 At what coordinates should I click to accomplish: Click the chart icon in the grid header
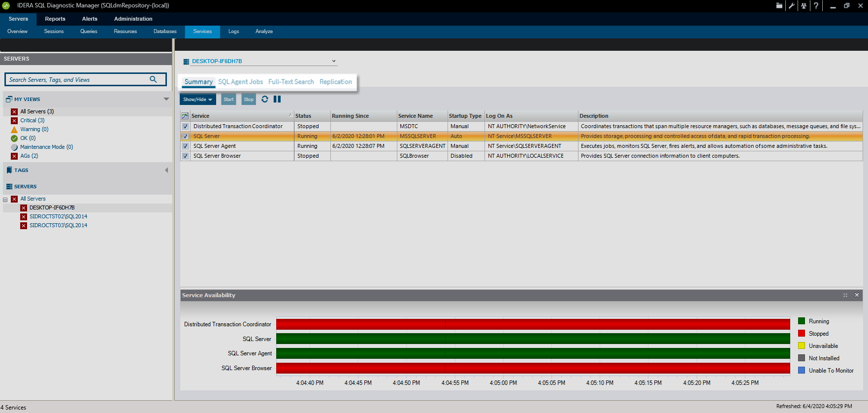pos(185,116)
